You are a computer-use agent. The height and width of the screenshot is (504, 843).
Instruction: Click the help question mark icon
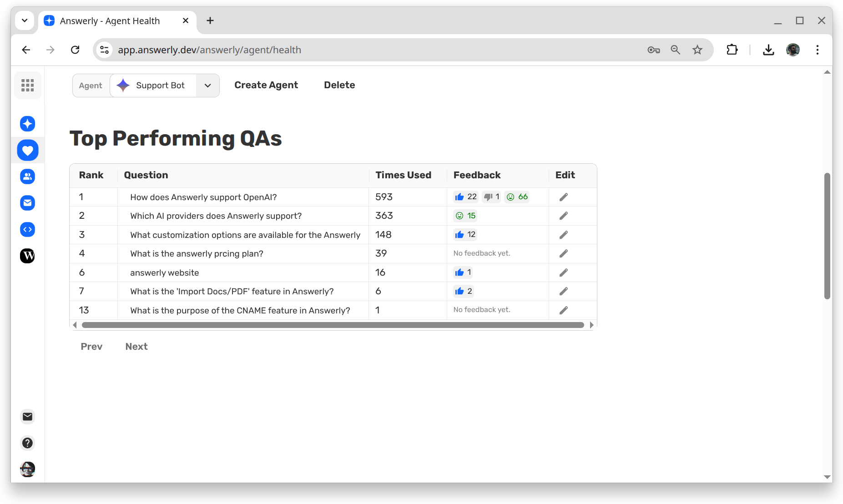pos(27,443)
